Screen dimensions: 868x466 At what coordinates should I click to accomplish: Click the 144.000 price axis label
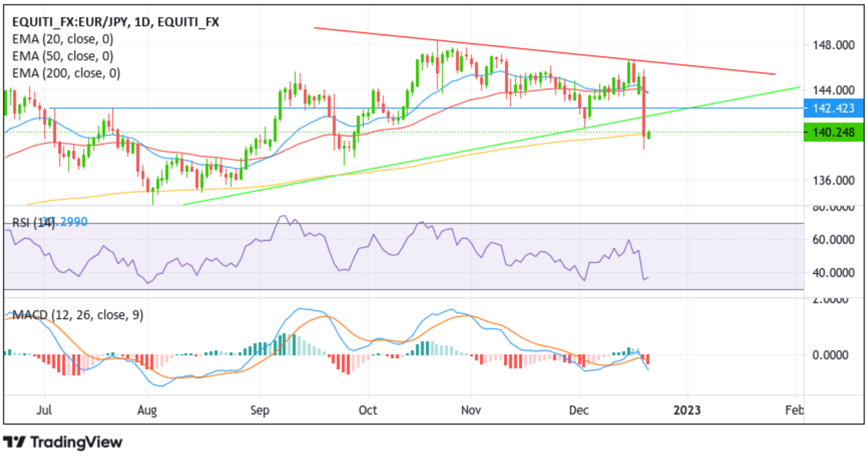pyautogui.click(x=834, y=90)
